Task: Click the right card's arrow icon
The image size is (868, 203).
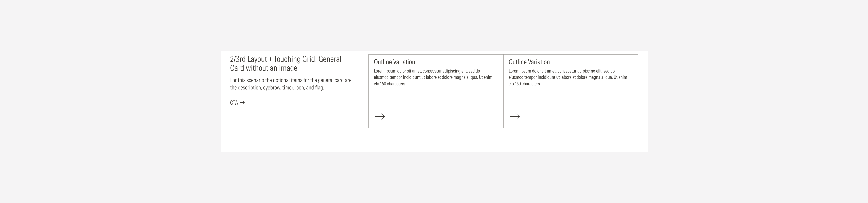Action: [x=515, y=117]
